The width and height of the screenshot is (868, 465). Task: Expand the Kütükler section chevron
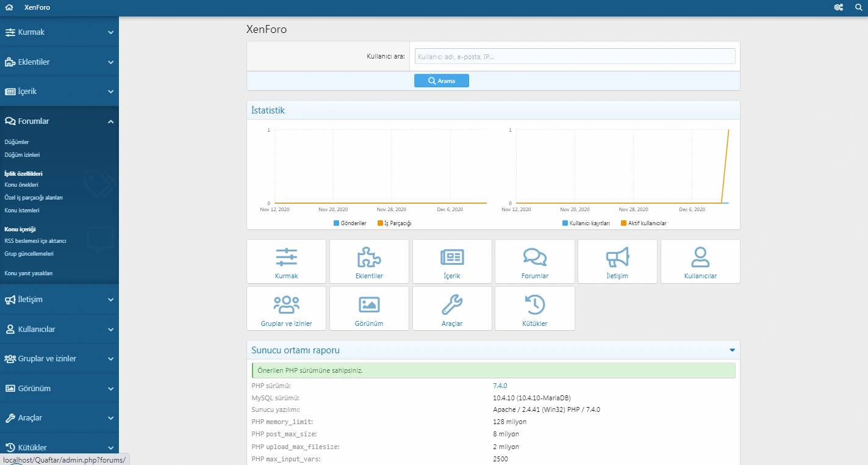coord(110,448)
